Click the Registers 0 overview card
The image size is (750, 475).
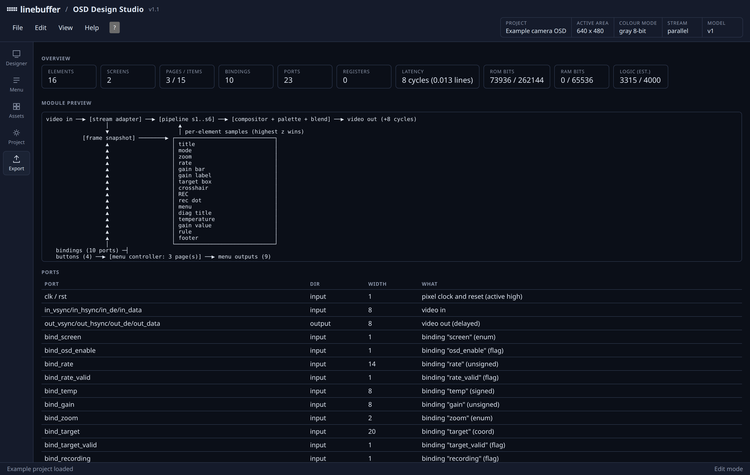click(x=364, y=77)
